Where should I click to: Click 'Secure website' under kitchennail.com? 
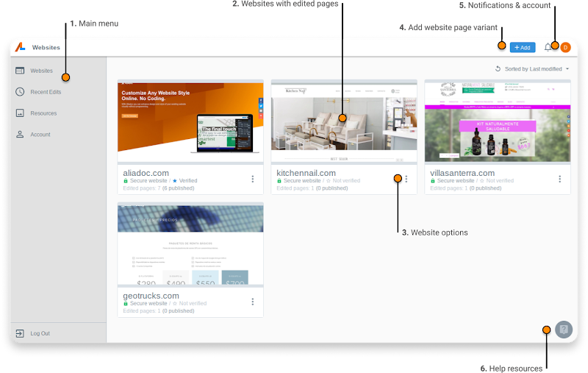point(302,180)
